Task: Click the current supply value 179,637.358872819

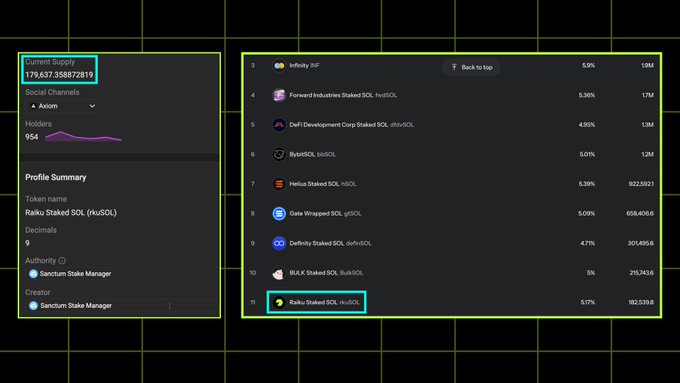Action: 59,75
